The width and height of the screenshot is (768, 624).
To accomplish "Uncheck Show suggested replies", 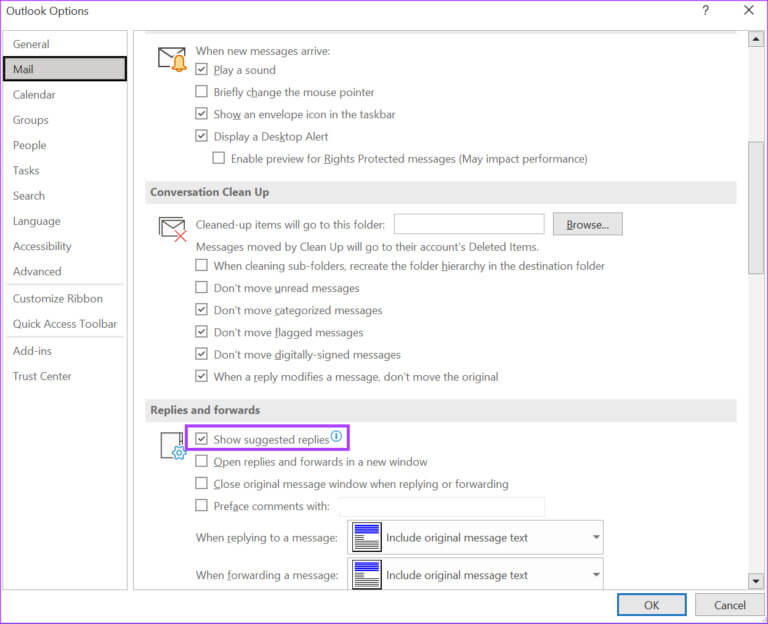I will tap(201, 439).
